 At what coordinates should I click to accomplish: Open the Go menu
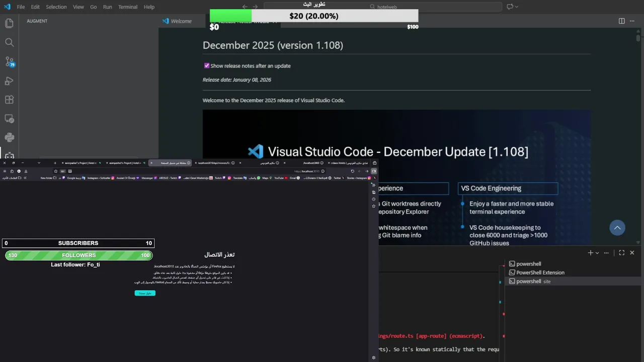point(93,7)
